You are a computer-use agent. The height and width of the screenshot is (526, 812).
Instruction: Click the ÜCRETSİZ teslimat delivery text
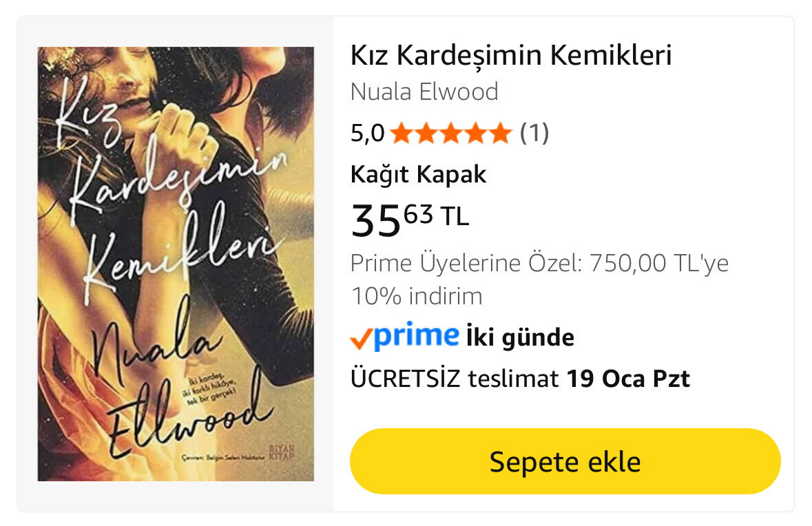(454, 379)
